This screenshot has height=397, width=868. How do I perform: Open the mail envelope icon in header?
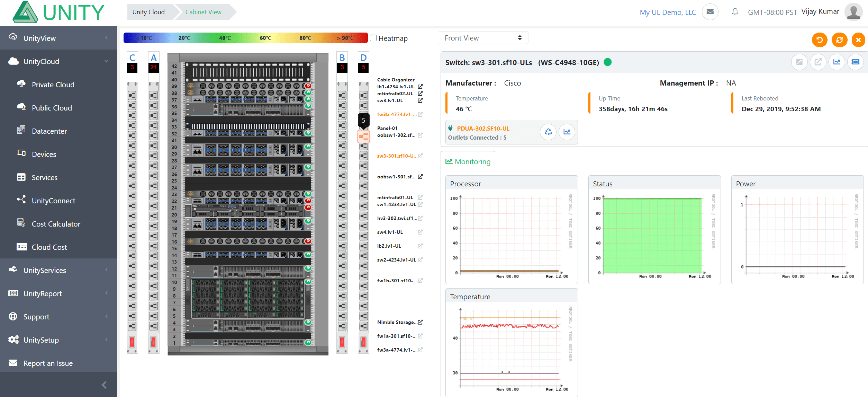click(x=710, y=12)
